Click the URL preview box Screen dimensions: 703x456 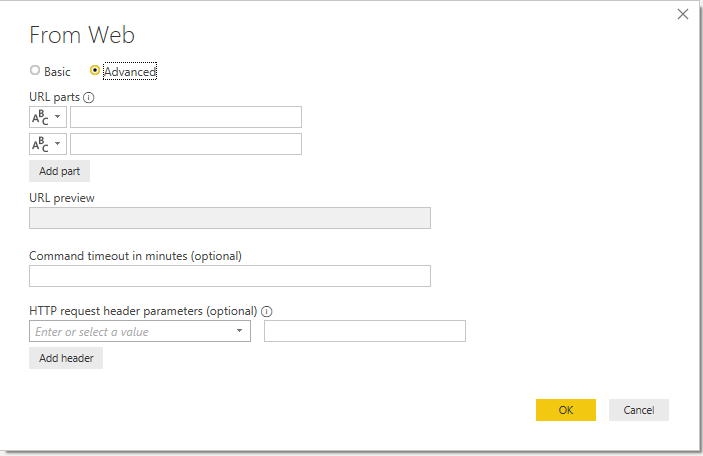tap(230, 218)
